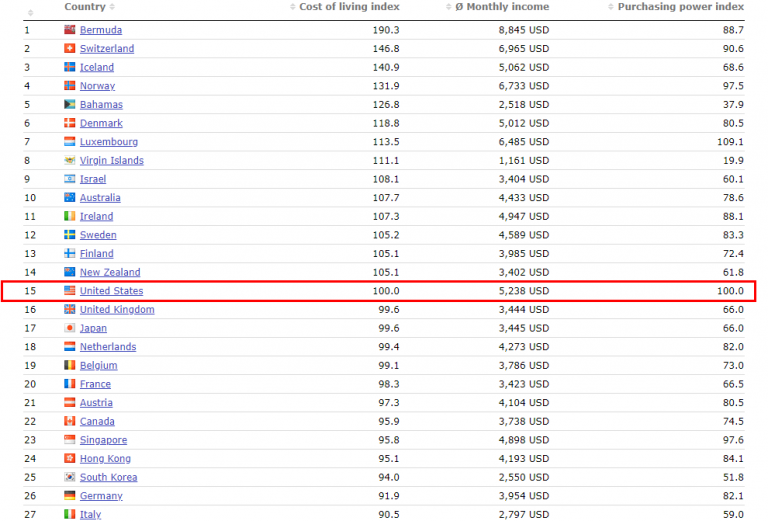The width and height of the screenshot is (768, 521).
Task: Click the Germany flag icon
Action: (x=70, y=495)
